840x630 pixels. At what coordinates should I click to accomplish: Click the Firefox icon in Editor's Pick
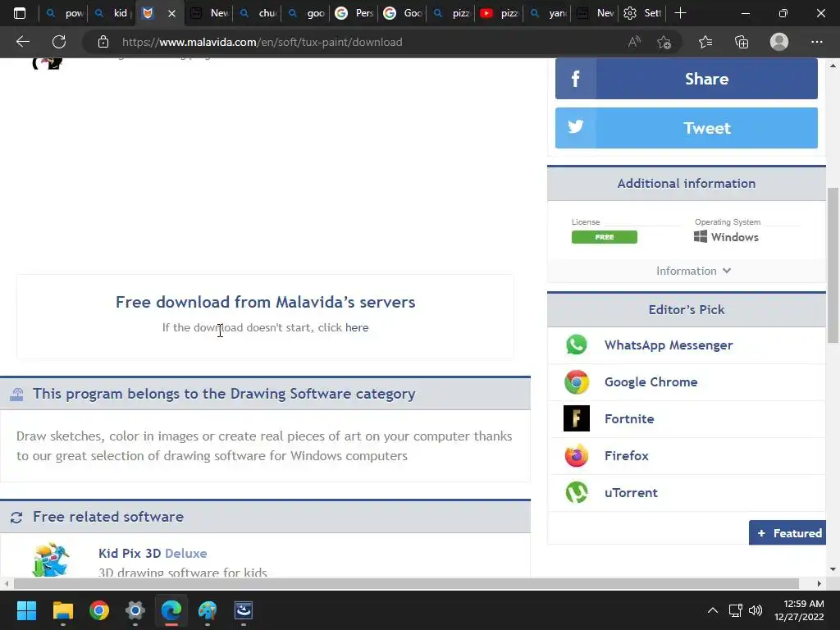click(x=577, y=456)
